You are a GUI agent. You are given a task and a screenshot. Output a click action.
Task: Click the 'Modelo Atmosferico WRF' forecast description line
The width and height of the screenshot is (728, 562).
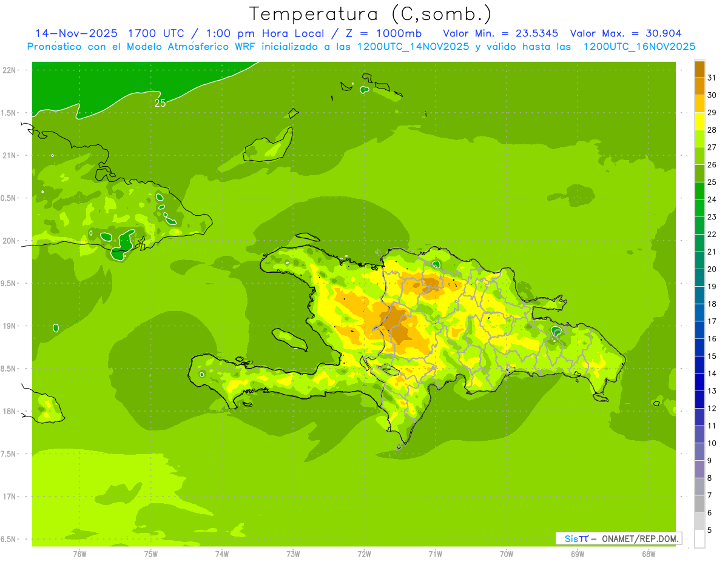tap(361, 47)
